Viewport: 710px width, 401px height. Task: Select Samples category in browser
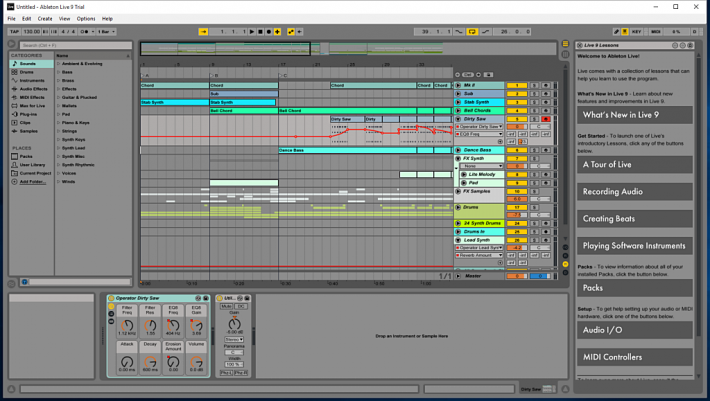[29, 131]
